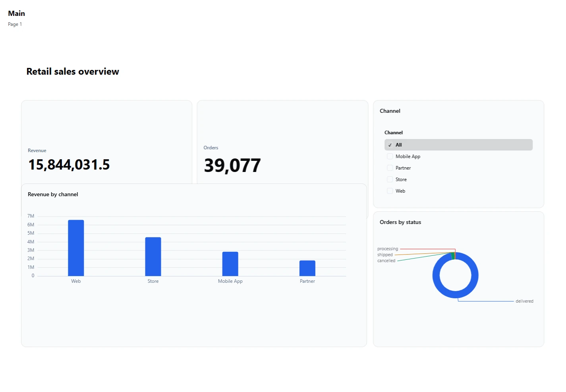
Task: Click the Main page title
Action: (x=17, y=14)
